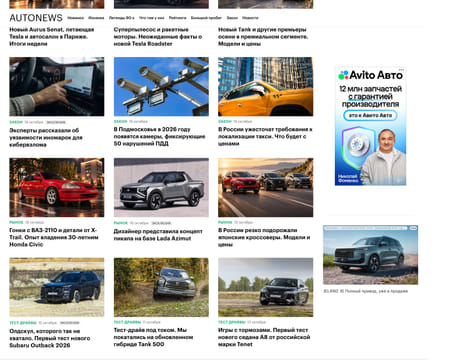Click ТЕСТ-ДРАЙВЫ tag on Subaru Outback article
The width and height of the screenshot is (463, 360).
pos(23,323)
